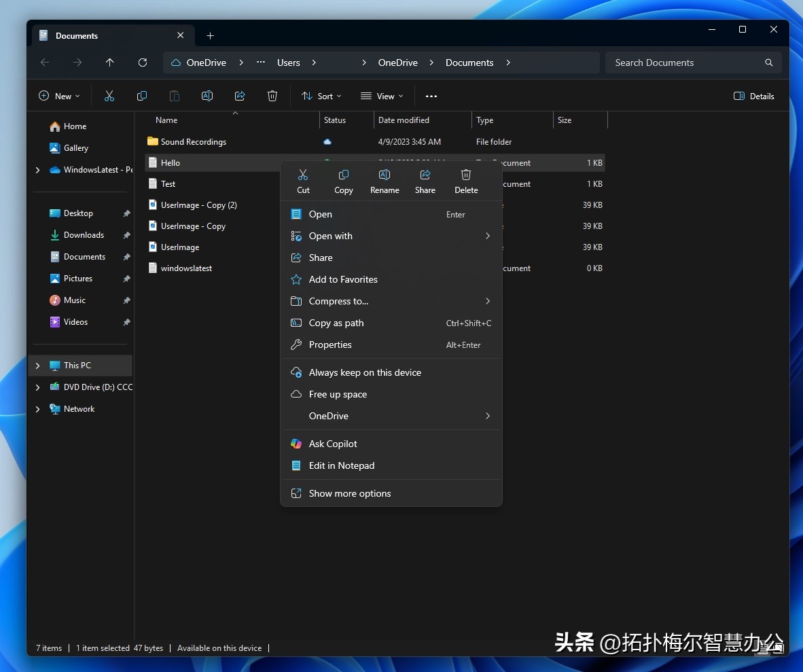
Task: Toggle the Details pane
Action: (x=754, y=96)
